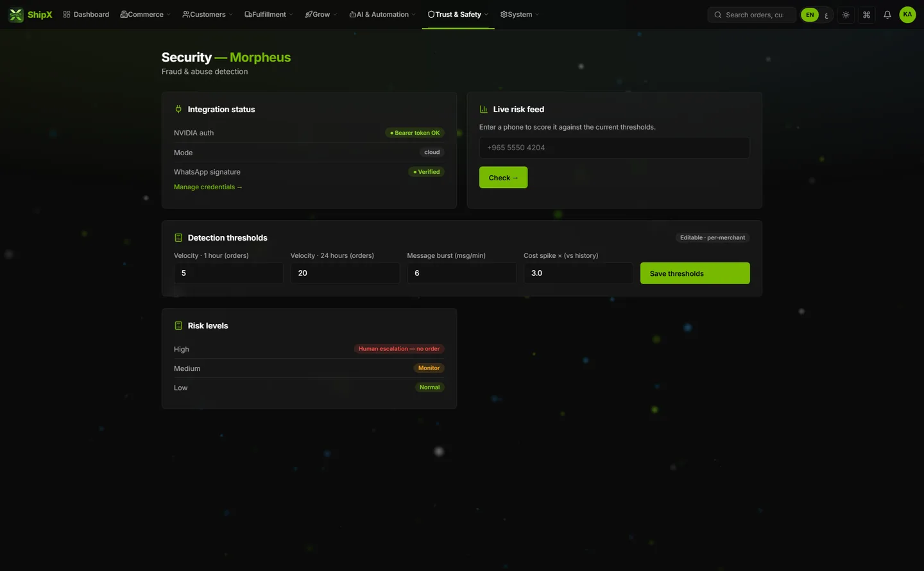Open the command palette icon
Image resolution: width=924 pixels, height=571 pixels.
[x=867, y=15]
